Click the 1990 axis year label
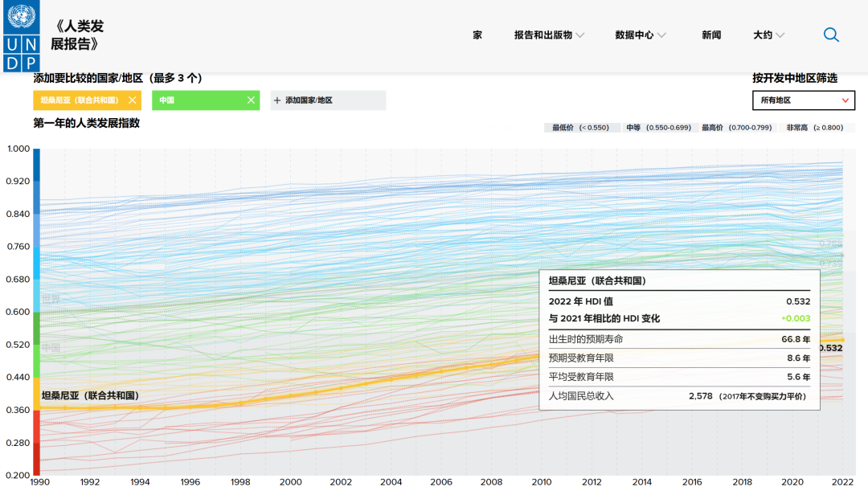The image size is (868, 495). click(40, 481)
